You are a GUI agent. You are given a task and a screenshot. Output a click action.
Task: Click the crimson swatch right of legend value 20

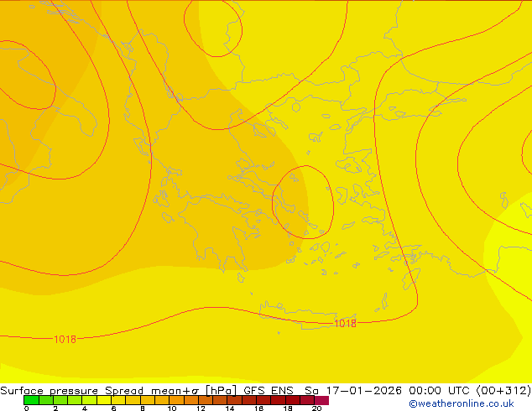(x=321, y=400)
